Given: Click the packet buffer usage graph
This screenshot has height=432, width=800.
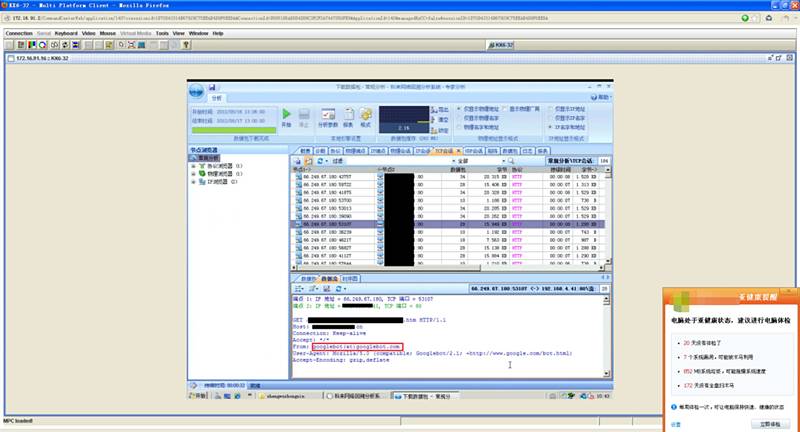Looking at the screenshot, I should point(404,119).
